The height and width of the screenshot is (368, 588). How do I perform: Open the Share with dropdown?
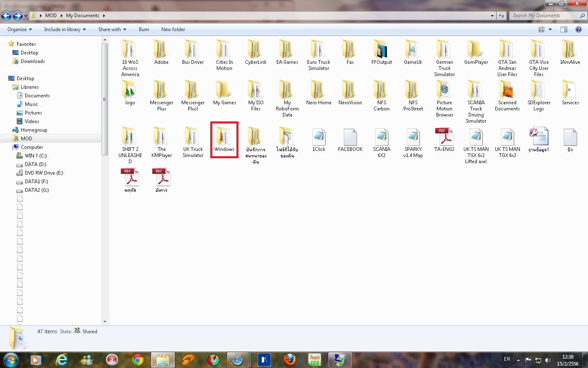point(112,29)
